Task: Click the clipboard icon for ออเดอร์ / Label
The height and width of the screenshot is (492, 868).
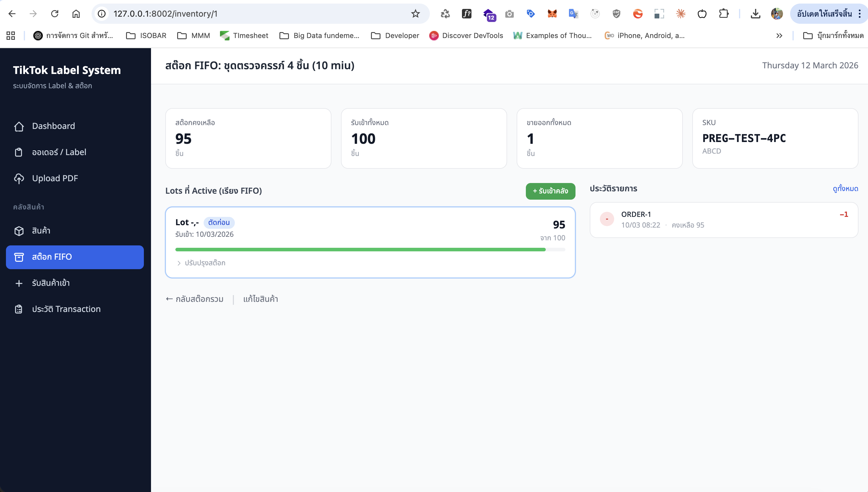Action: [x=19, y=152]
